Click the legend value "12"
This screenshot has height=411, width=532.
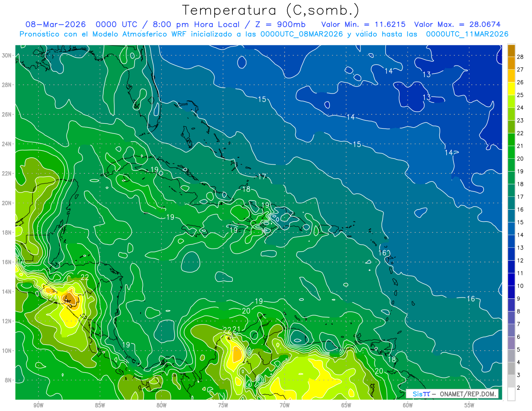[520, 261]
